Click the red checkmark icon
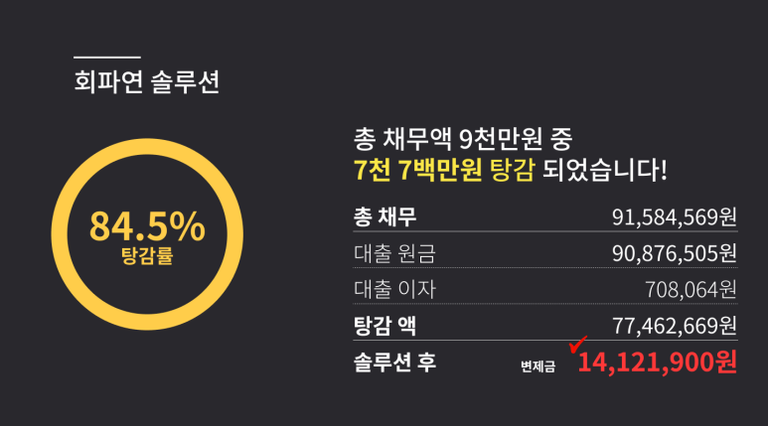The image size is (768, 426). tap(577, 346)
